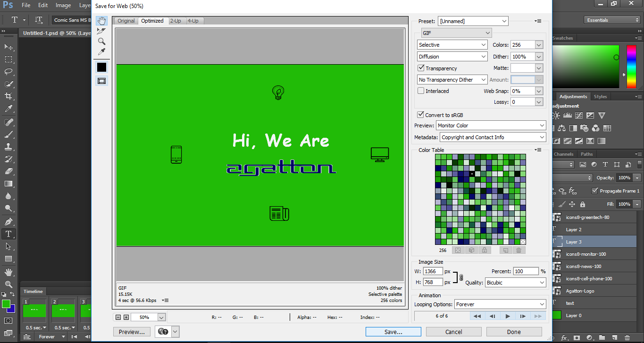Select the Clone Stamp tool
This screenshot has width=644, height=343.
coord(8,147)
